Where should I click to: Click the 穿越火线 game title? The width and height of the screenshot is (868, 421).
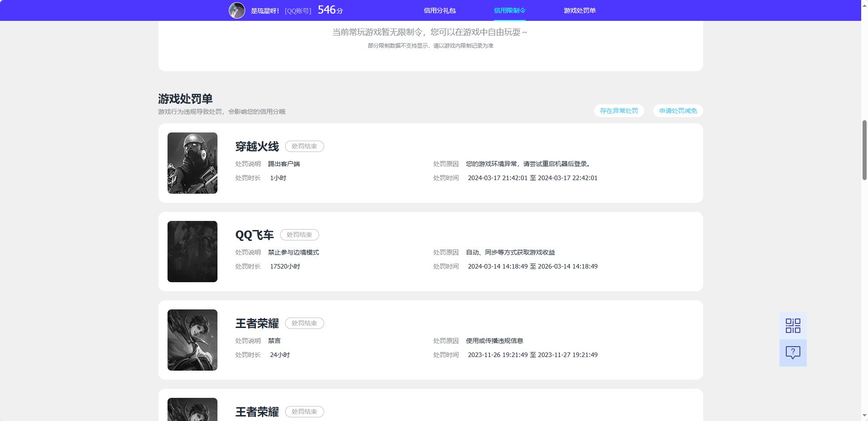pos(257,146)
